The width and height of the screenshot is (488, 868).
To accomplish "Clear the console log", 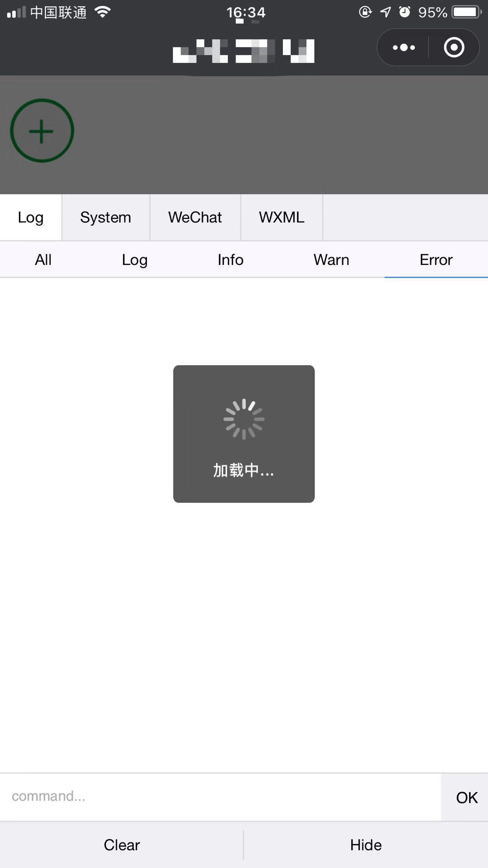I will (122, 845).
